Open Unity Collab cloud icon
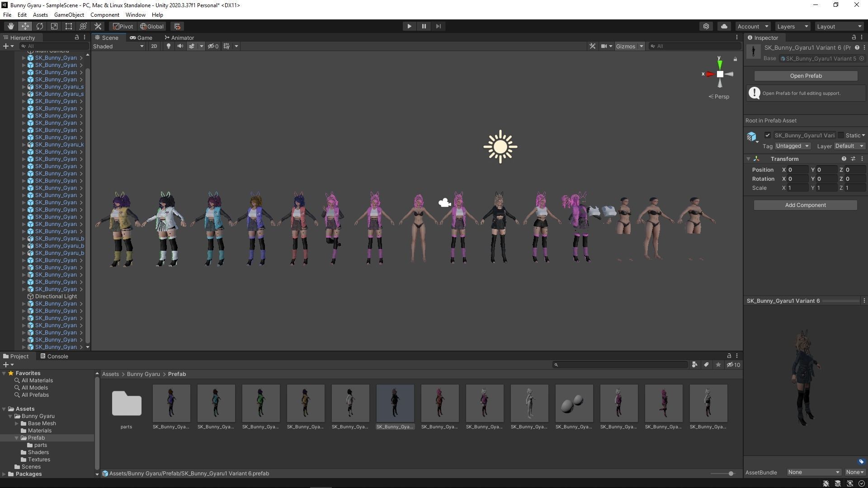868x488 pixels. point(724,26)
